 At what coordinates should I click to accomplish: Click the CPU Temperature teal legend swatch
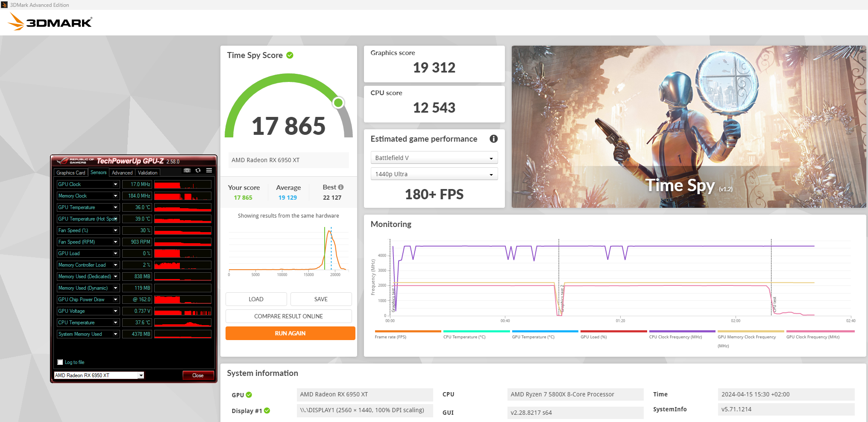click(x=476, y=331)
